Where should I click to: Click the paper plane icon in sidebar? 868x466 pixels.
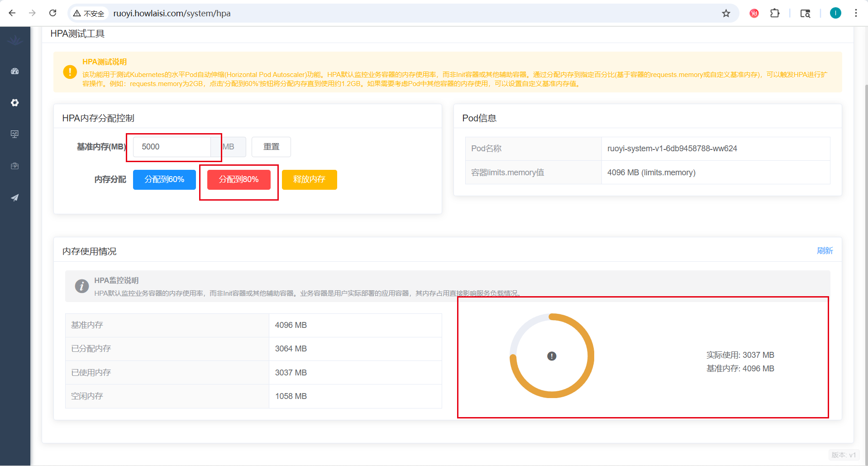tap(15, 197)
